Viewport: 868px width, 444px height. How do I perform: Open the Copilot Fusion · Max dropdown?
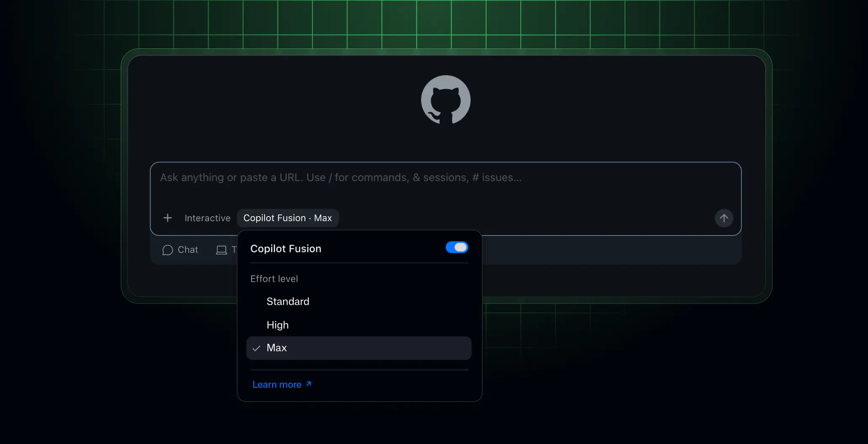coord(288,218)
